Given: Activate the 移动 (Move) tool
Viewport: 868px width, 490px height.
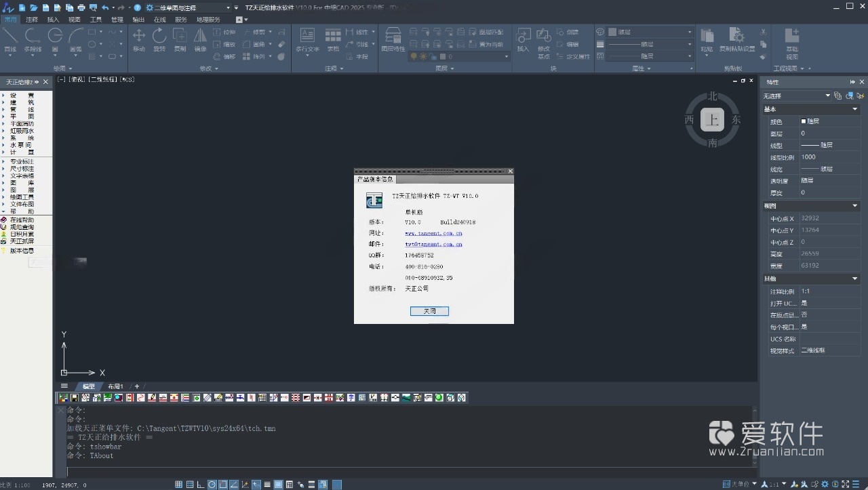Looking at the screenshot, I should pyautogui.click(x=139, y=40).
